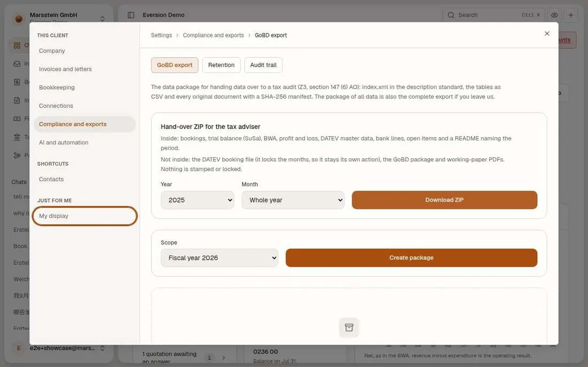The height and width of the screenshot is (367, 588).
Task: Click the Chats heading in background sidebar
Action: click(x=19, y=182)
